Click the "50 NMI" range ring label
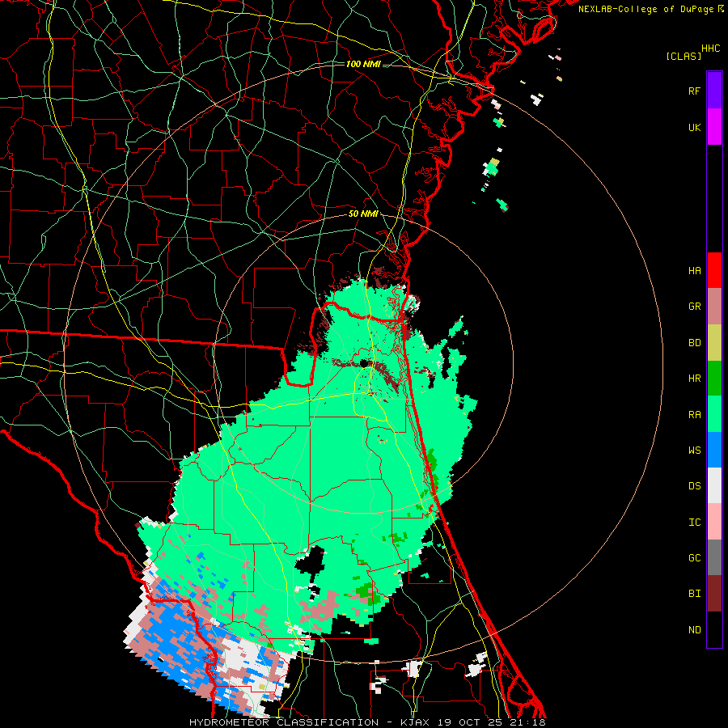The height and width of the screenshot is (728, 728). point(362,214)
